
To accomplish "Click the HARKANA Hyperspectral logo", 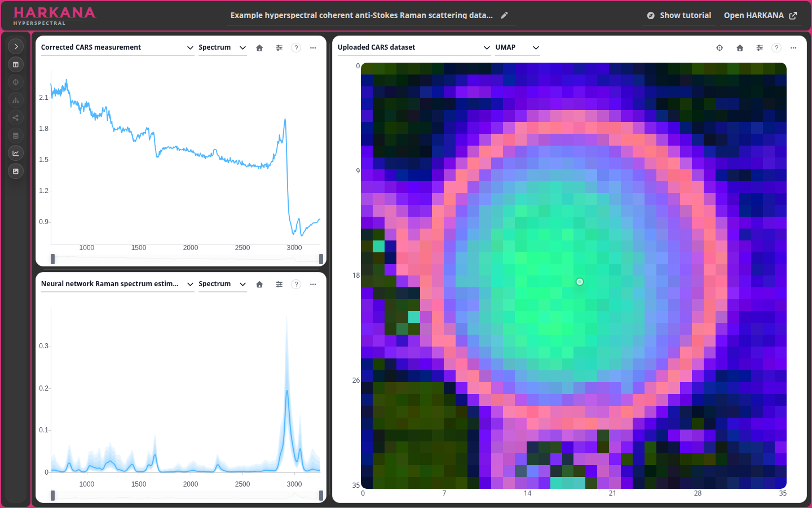I will coord(55,16).
